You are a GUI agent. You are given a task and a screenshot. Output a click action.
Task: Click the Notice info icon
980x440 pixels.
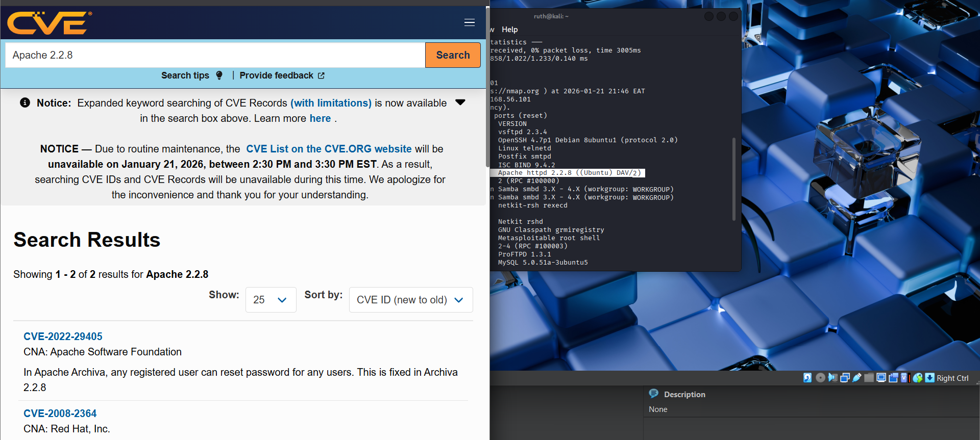coord(24,102)
